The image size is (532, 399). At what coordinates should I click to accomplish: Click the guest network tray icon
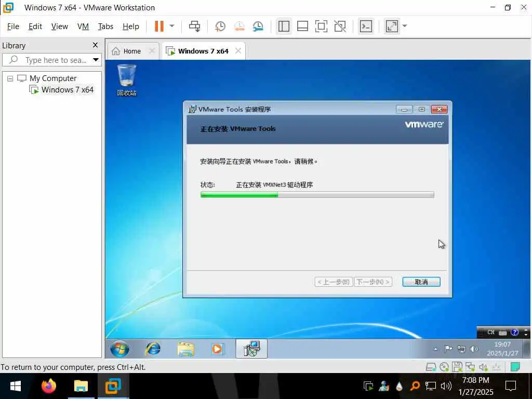(461, 349)
